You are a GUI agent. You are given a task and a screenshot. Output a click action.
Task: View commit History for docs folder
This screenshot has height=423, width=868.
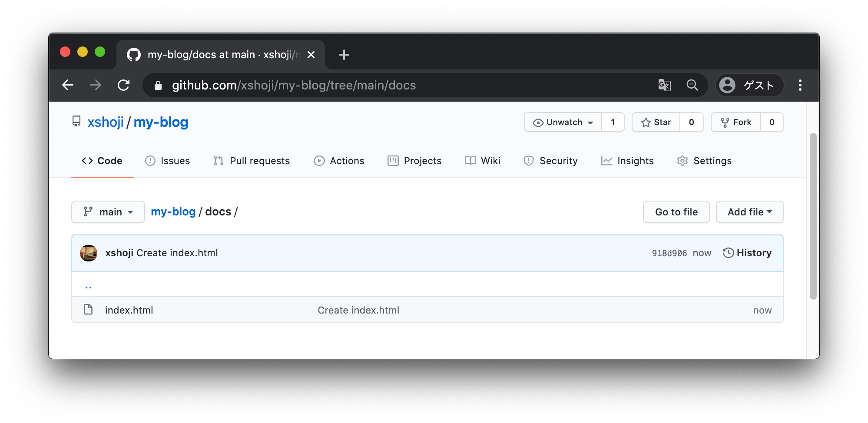(747, 253)
